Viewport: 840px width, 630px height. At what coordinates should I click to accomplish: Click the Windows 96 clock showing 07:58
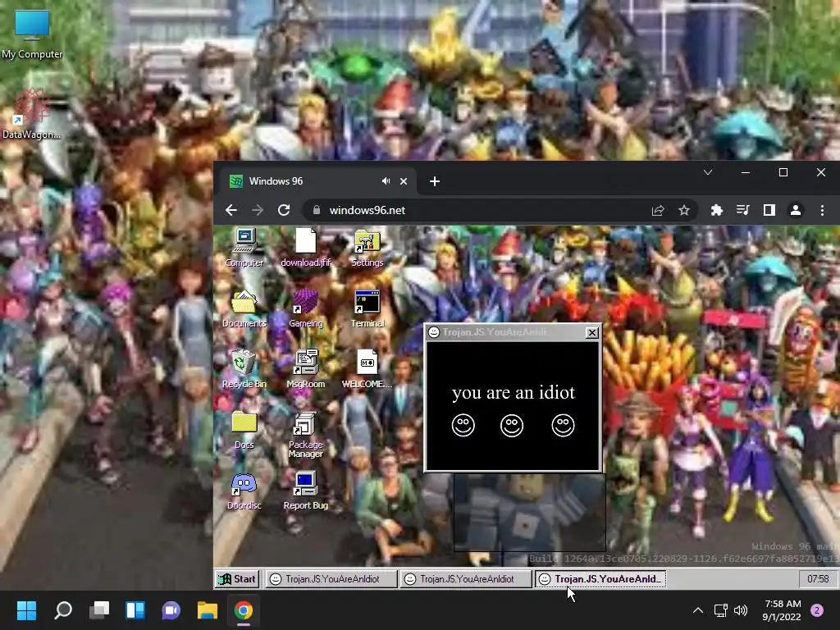pyautogui.click(x=818, y=578)
